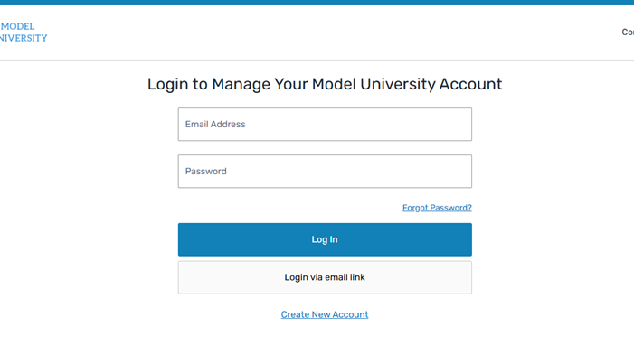Follow the Create New Account link
The width and height of the screenshot is (634, 364).
pos(325,314)
